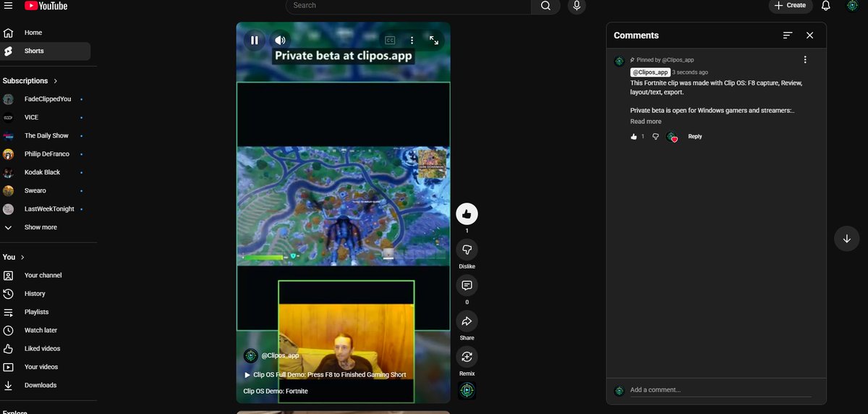This screenshot has height=414, width=868.
Task: Open account avatar menu in header
Action: [853, 5]
